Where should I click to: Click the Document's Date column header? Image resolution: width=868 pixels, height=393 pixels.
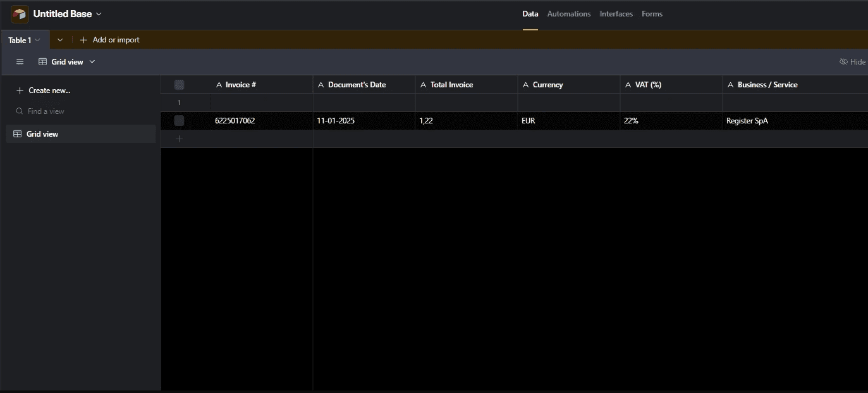tap(364, 85)
